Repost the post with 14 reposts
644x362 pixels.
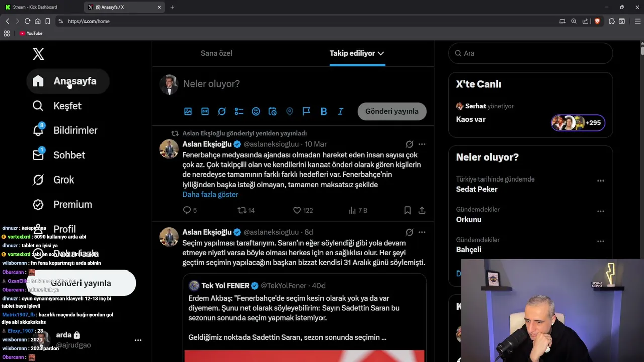point(246,210)
